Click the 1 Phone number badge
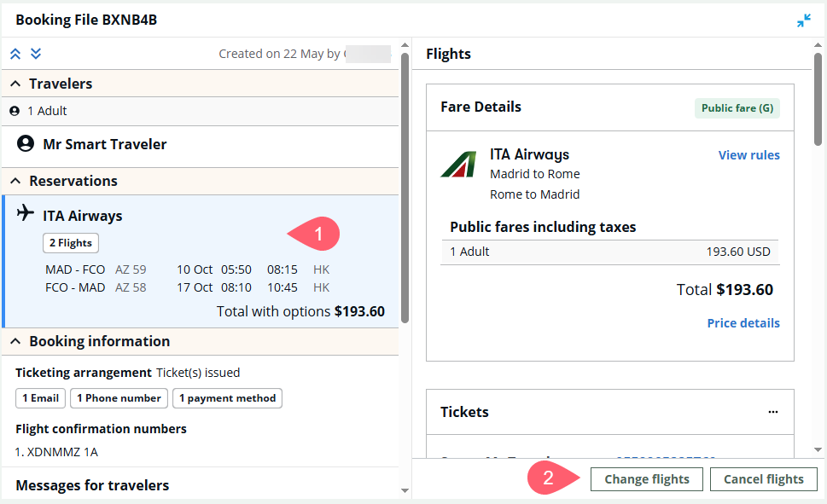 (119, 398)
